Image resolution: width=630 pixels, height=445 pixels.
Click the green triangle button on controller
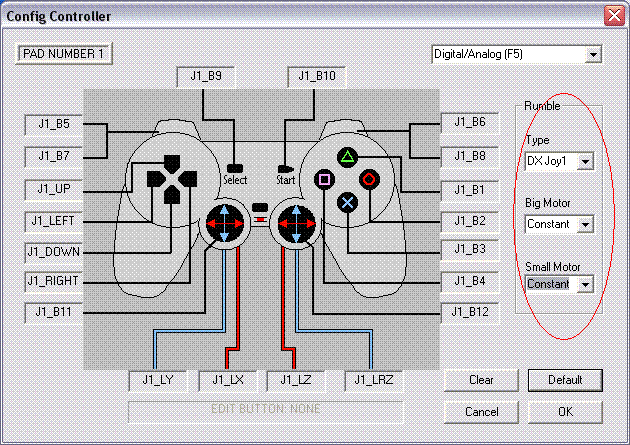[347, 157]
